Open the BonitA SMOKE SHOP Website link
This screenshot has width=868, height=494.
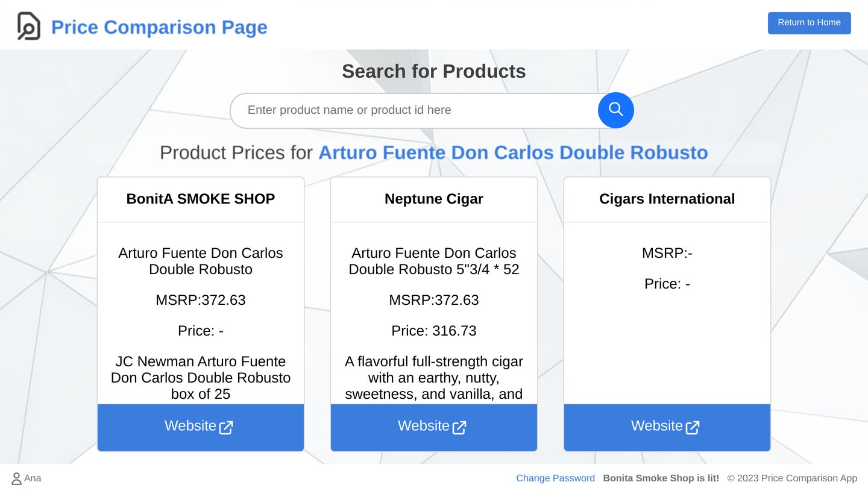pos(201,427)
